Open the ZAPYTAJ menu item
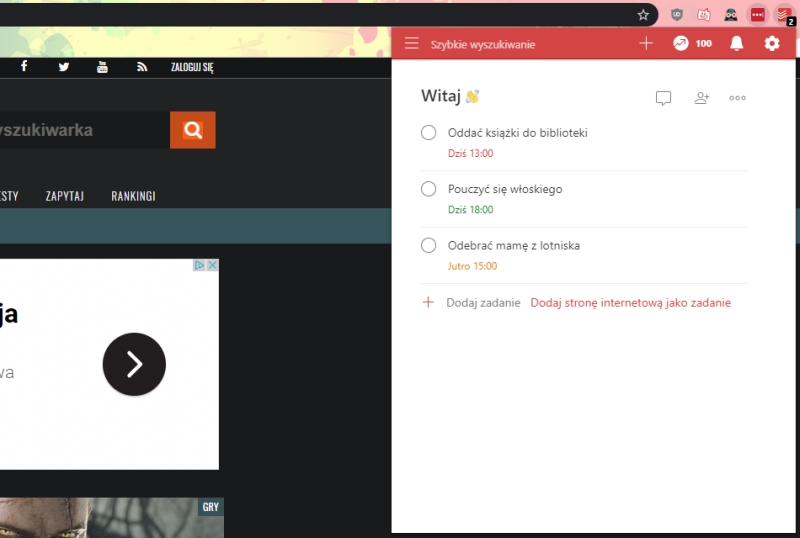Screen dimensions: 800x538 coord(64,196)
